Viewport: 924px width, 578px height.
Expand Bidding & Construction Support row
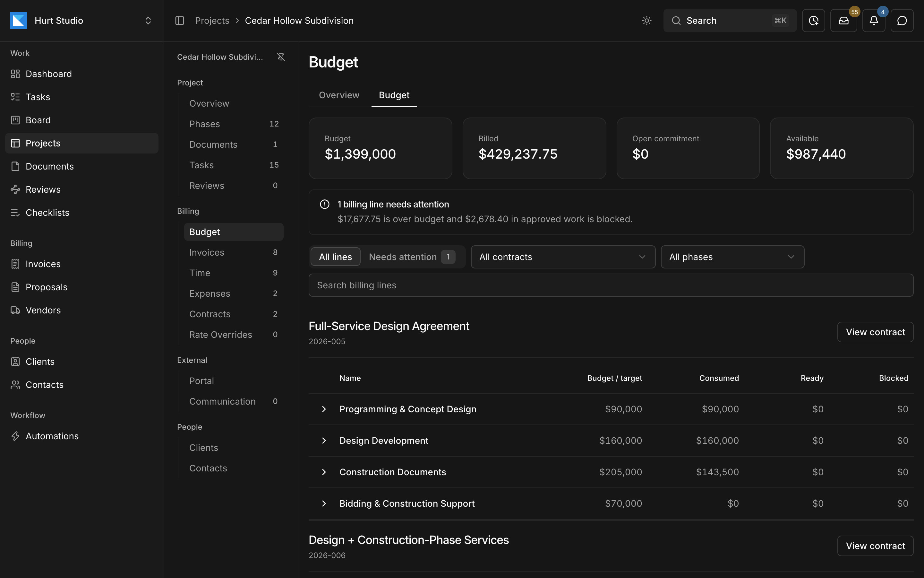pyautogui.click(x=324, y=504)
